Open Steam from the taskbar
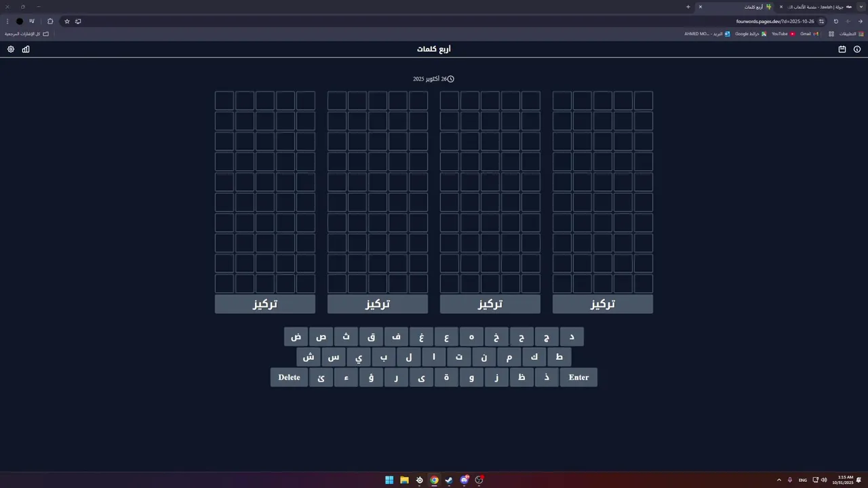868x488 pixels. point(449,480)
